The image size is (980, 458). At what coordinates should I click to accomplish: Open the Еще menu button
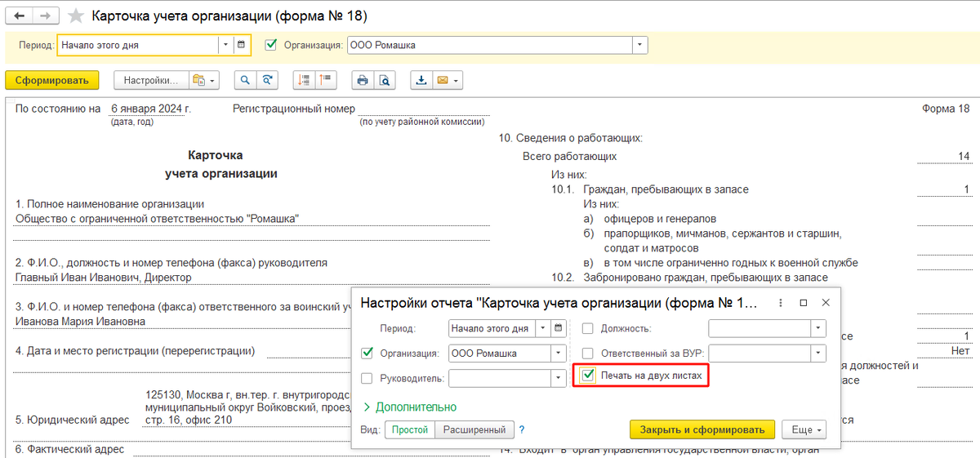click(804, 429)
